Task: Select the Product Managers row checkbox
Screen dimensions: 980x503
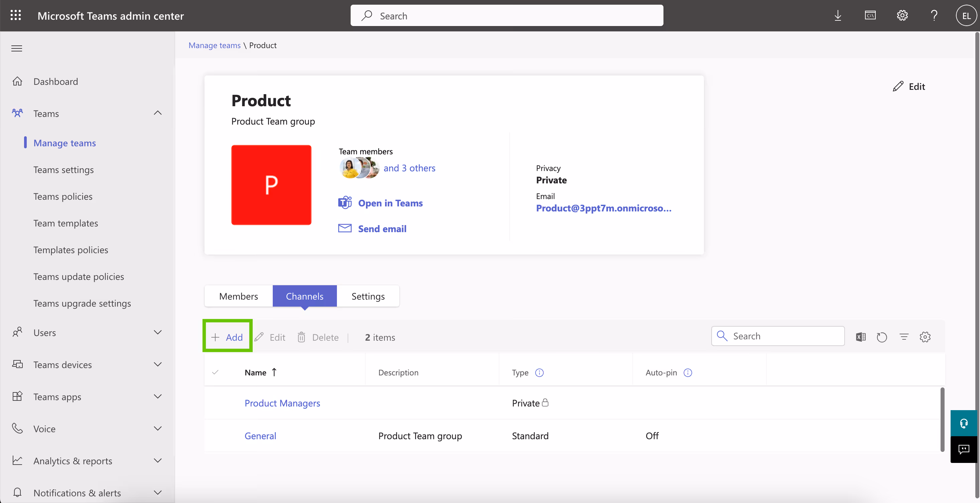Action: 215,403
